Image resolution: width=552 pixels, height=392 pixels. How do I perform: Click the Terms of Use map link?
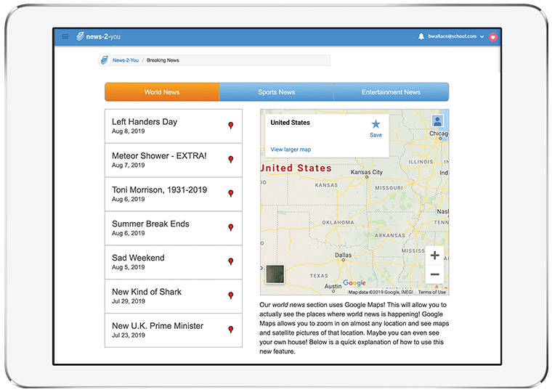click(432, 292)
